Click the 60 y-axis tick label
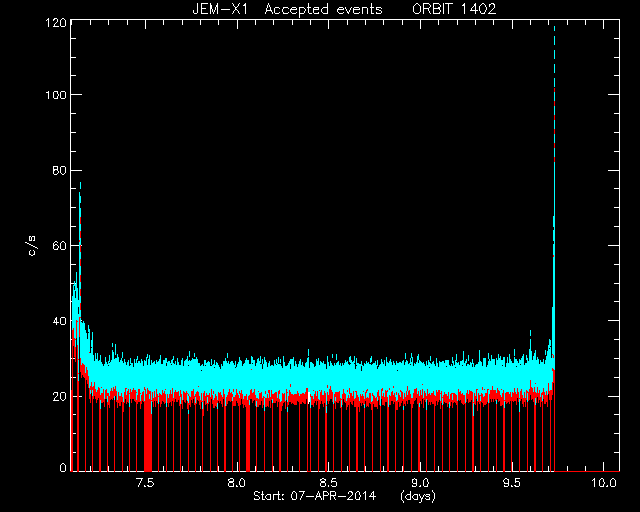This screenshot has height=512, width=640. [x=59, y=246]
